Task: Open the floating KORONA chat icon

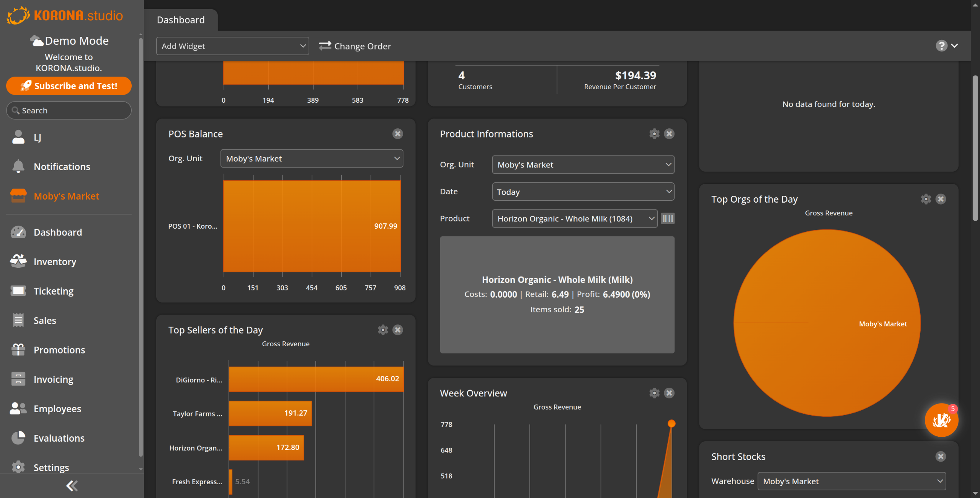Action: (941, 420)
